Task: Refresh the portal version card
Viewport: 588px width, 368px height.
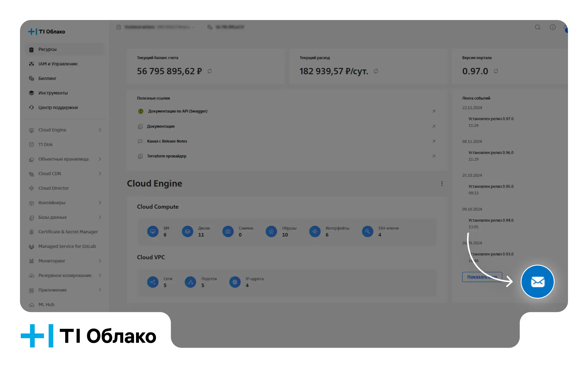Action: [496, 71]
